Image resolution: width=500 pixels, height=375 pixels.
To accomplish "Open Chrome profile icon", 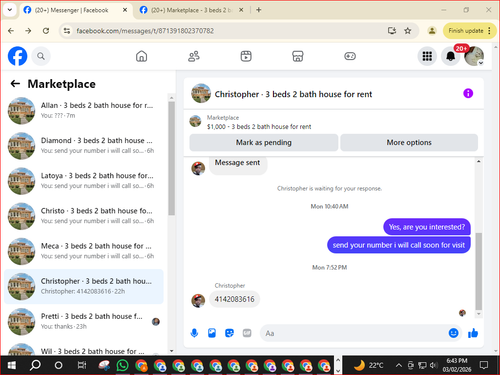I will 432,31.
